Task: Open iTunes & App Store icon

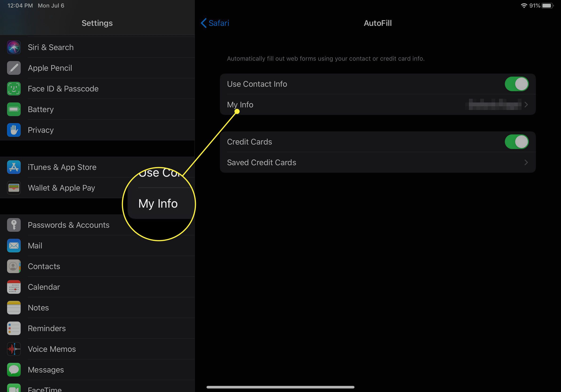Action: (14, 167)
